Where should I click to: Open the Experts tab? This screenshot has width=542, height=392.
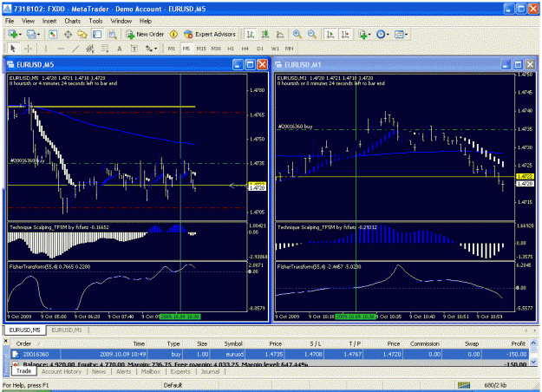point(180,371)
